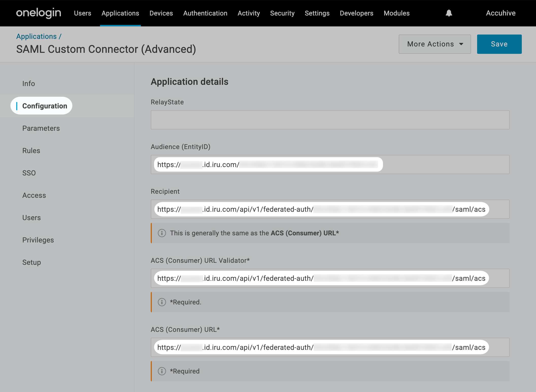Click the Audience (EntityID) input field

pos(330,165)
